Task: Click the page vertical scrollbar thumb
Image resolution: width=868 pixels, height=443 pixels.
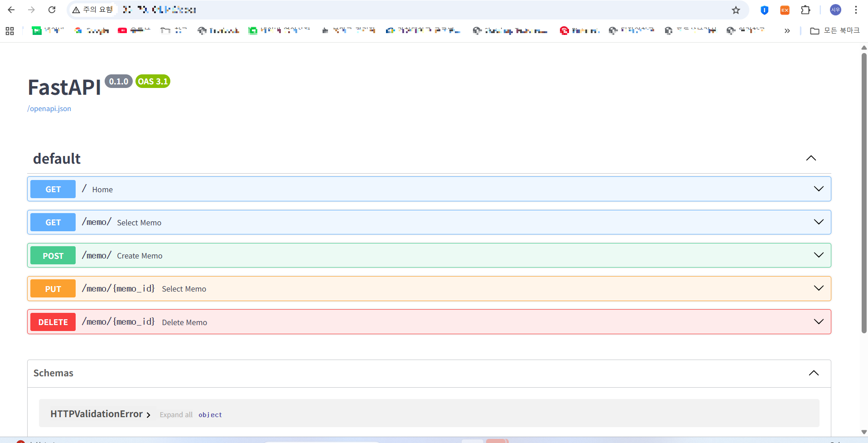Action: 864,193
